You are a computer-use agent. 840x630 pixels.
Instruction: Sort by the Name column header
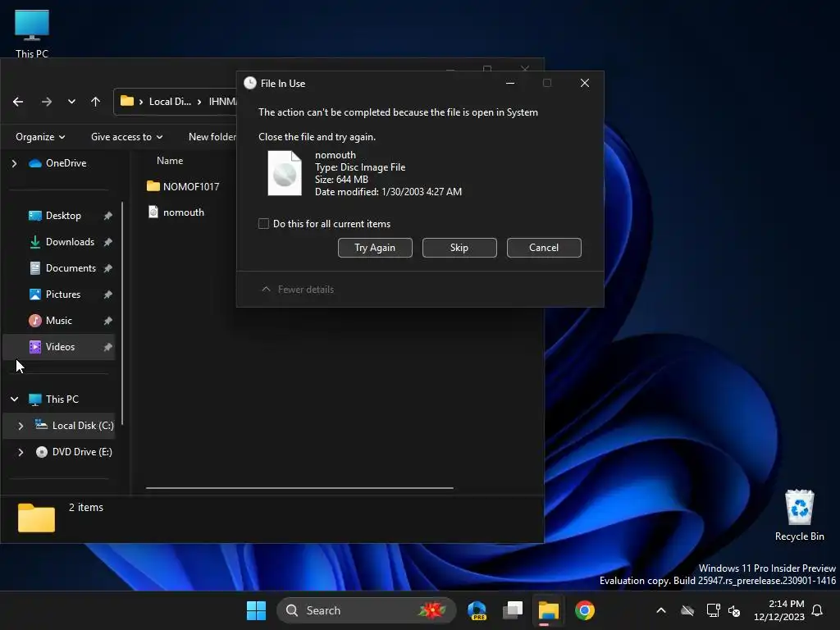coord(170,161)
